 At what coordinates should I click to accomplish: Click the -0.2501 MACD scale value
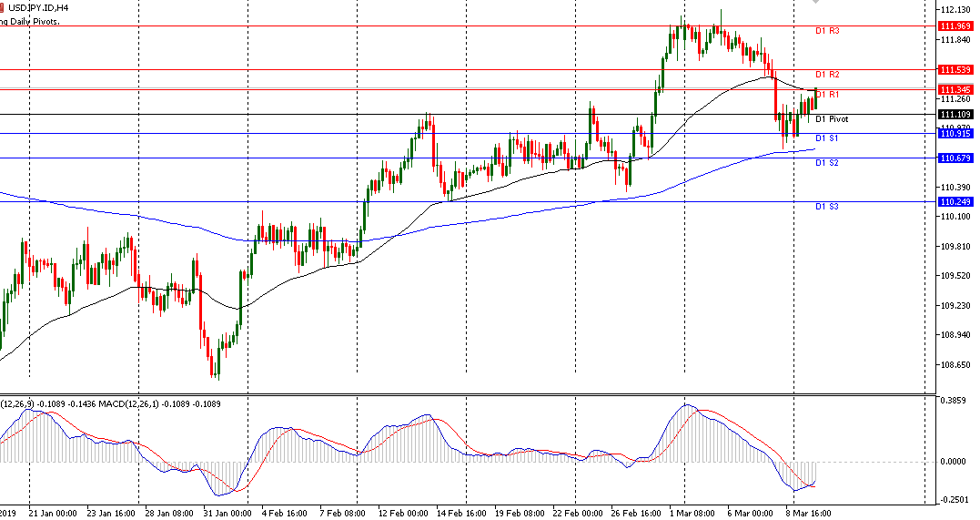(953, 500)
